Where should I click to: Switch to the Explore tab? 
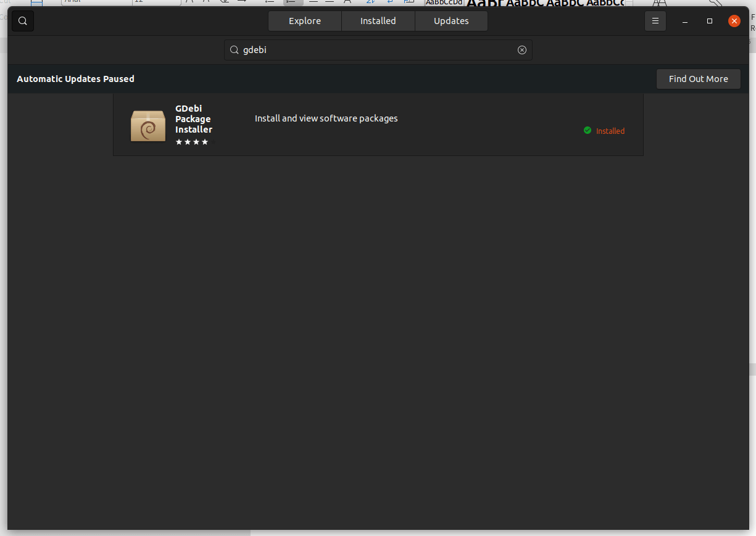pos(305,21)
